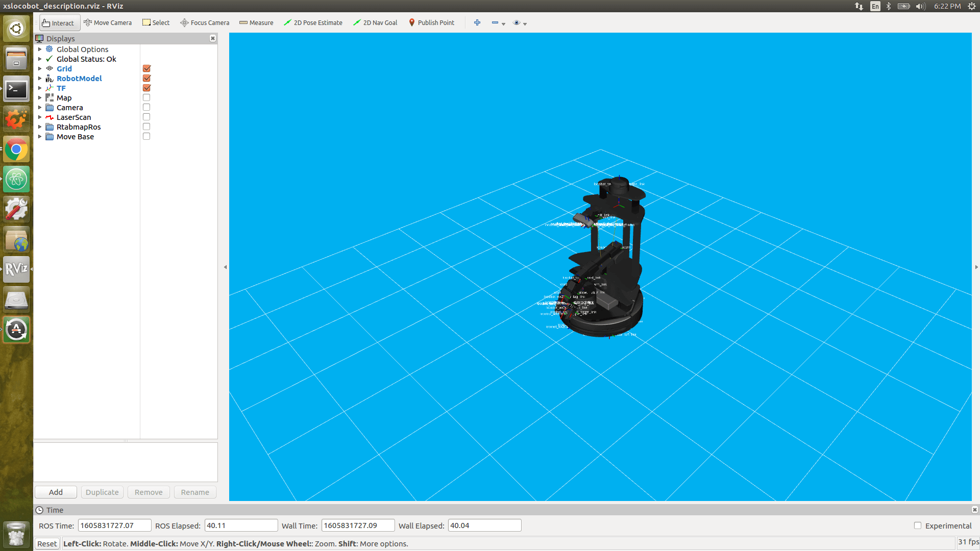Uncheck the Grid display checkbox
This screenshot has height=551, width=980.
(x=146, y=68)
